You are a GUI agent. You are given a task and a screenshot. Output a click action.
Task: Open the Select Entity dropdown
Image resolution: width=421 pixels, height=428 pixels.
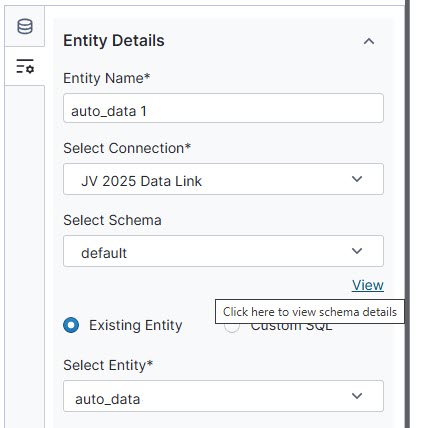click(223, 396)
